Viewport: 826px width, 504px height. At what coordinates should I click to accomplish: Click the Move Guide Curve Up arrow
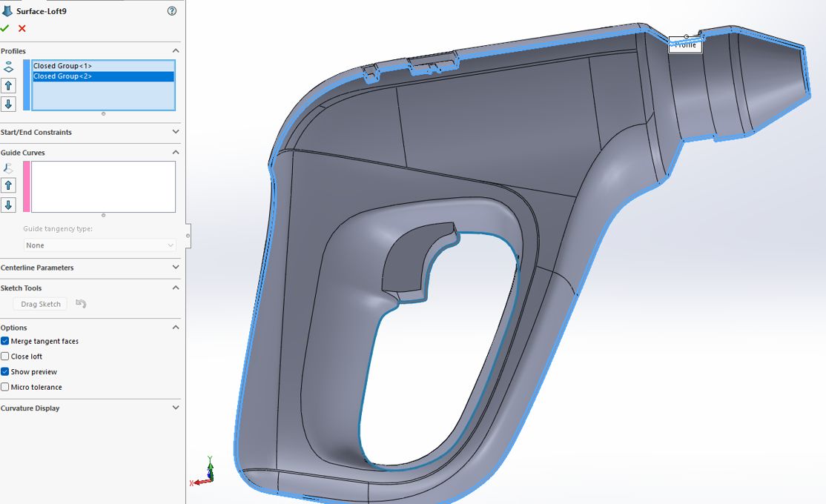click(9, 185)
